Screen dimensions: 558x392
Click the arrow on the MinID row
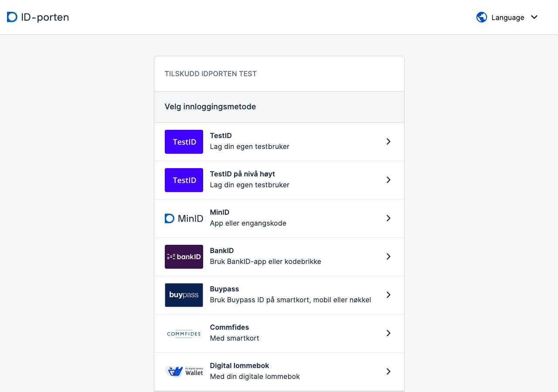388,218
